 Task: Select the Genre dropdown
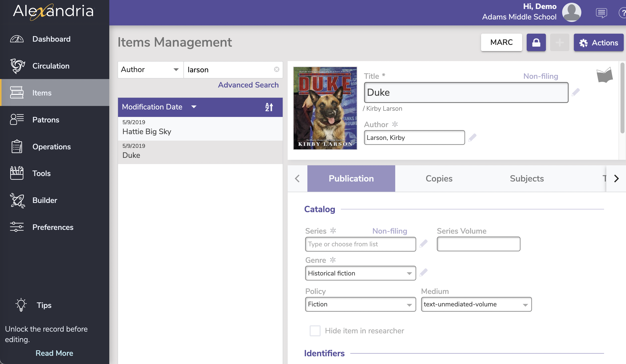tap(360, 273)
